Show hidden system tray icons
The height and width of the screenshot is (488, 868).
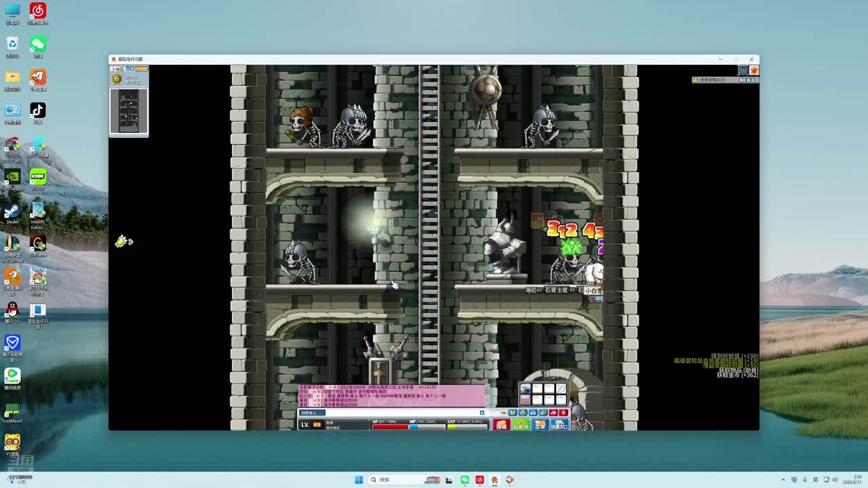tap(783, 480)
